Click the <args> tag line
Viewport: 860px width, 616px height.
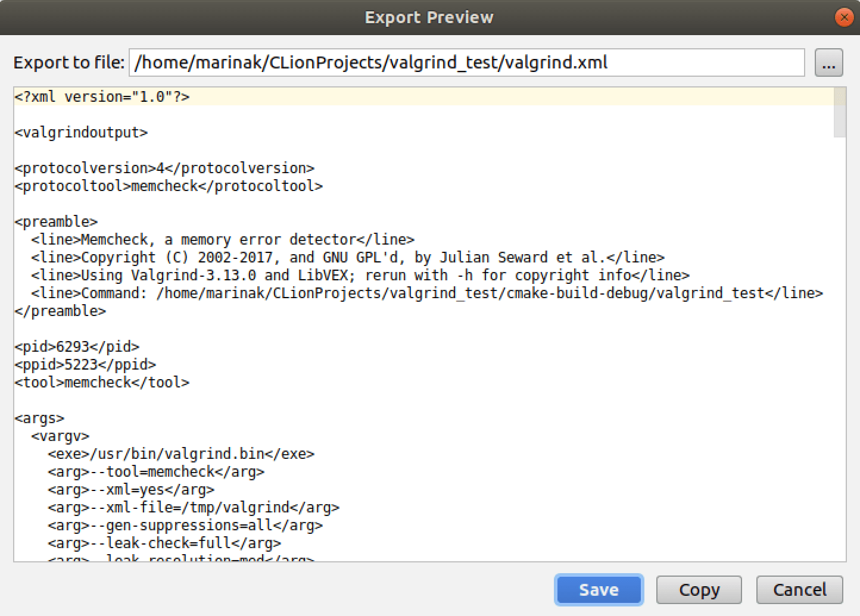tap(39, 418)
